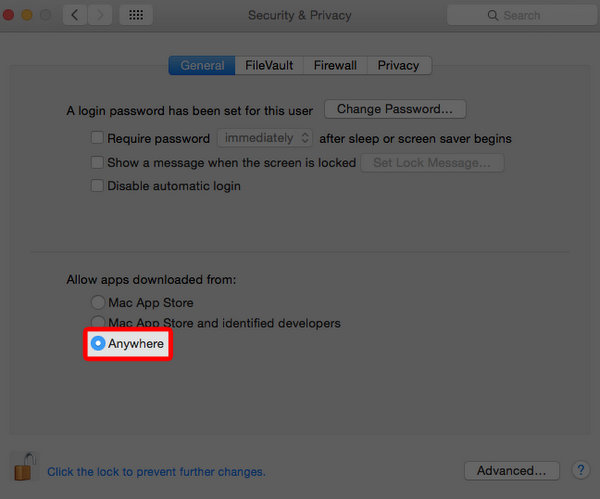Click the Change Password button
The width and height of the screenshot is (600, 499).
(395, 109)
